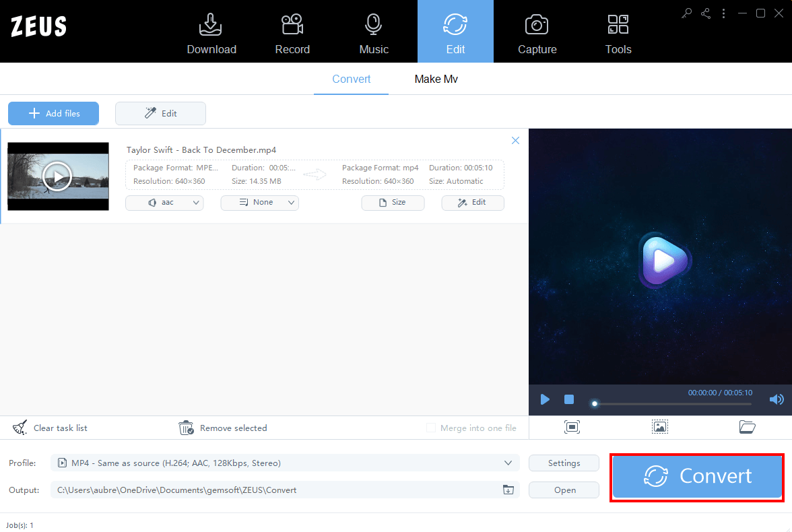Open the Tools section
Screen dimensions: 792x532
[x=618, y=34]
